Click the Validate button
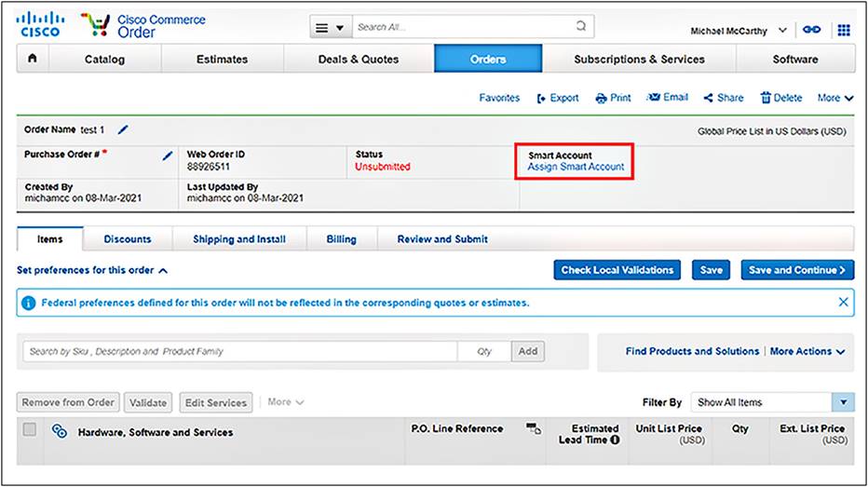 (148, 403)
